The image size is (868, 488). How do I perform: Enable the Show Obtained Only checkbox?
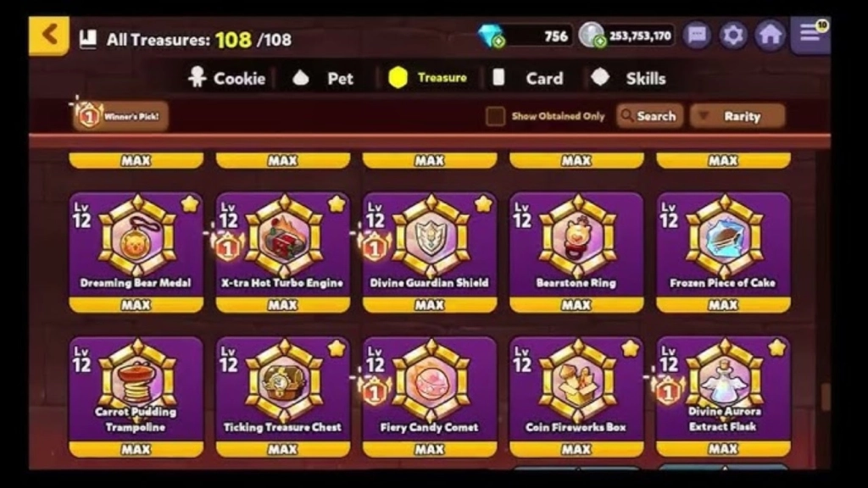[x=495, y=116]
